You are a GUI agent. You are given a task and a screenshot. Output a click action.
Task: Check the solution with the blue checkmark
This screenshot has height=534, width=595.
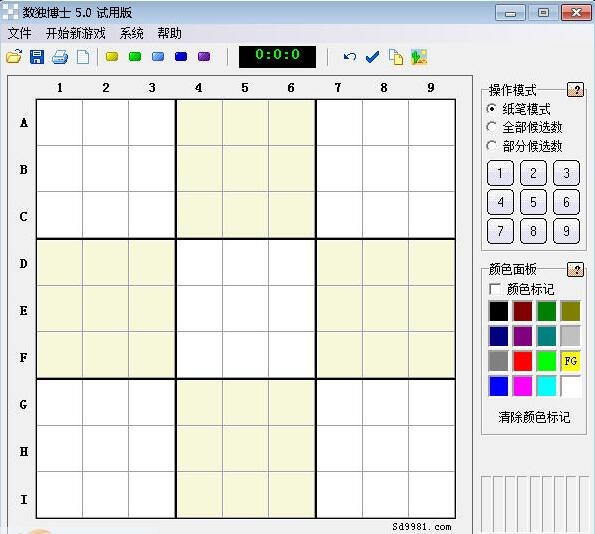(x=372, y=57)
